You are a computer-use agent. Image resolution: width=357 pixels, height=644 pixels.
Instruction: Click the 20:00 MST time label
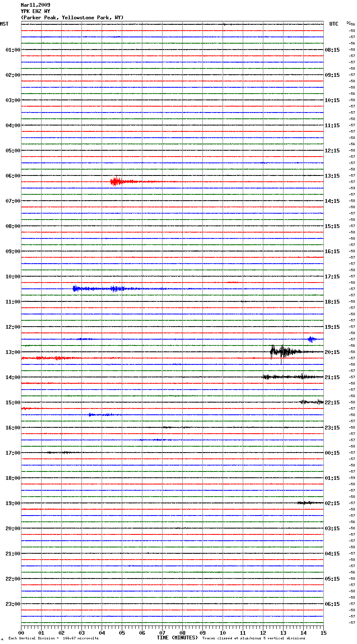pos(13,529)
